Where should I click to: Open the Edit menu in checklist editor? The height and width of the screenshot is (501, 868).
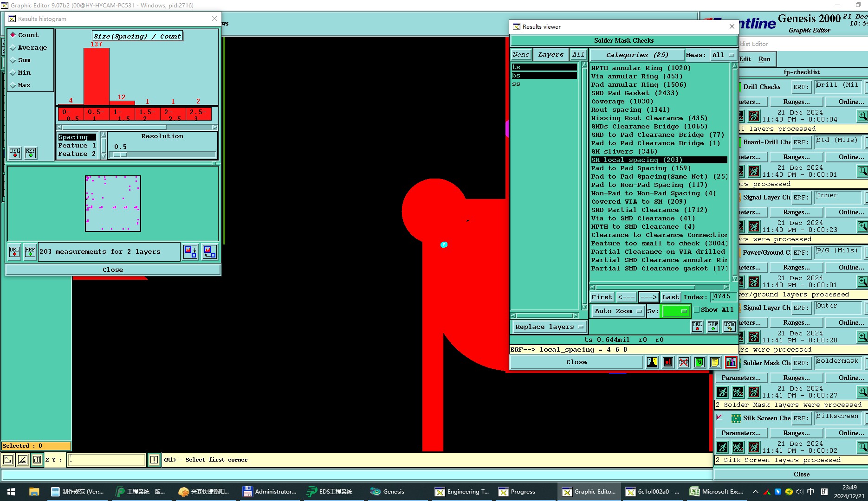[x=745, y=59]
